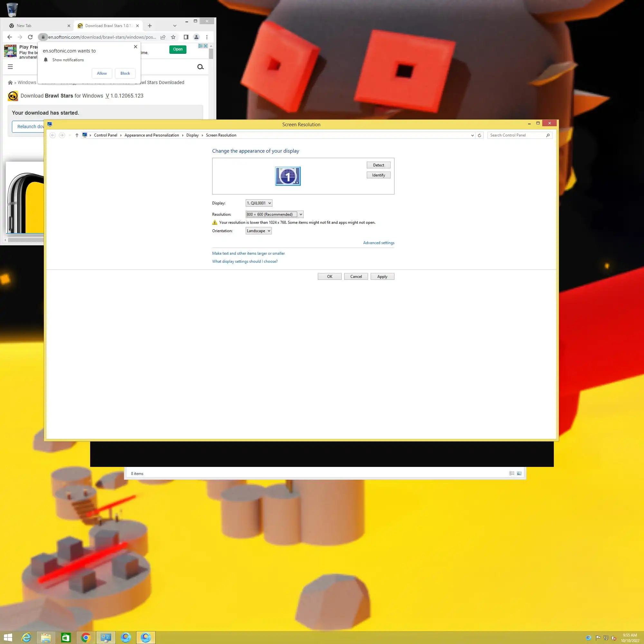The height and width of the screenshot is (644, 644).
Task: Click the Chrome reload page icon
Action: (30, 37)
